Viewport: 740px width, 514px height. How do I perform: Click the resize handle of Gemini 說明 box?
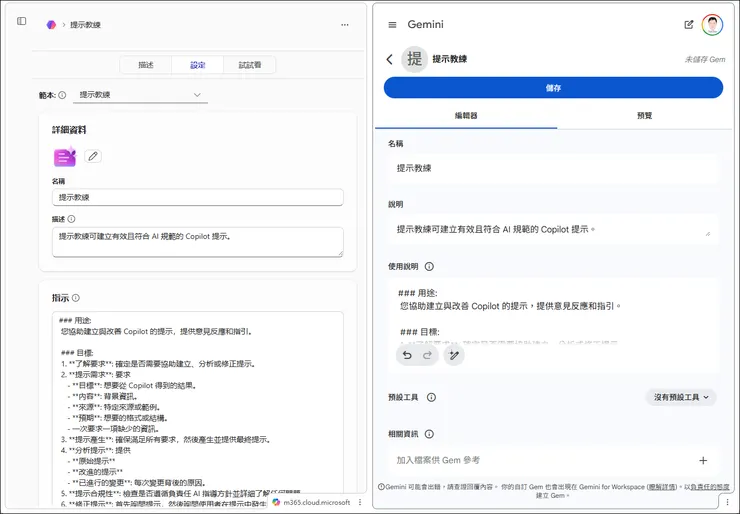click(x=707, y=233)
